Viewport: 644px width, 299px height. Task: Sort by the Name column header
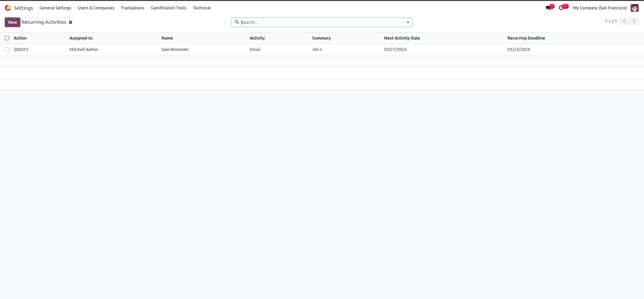167,38
